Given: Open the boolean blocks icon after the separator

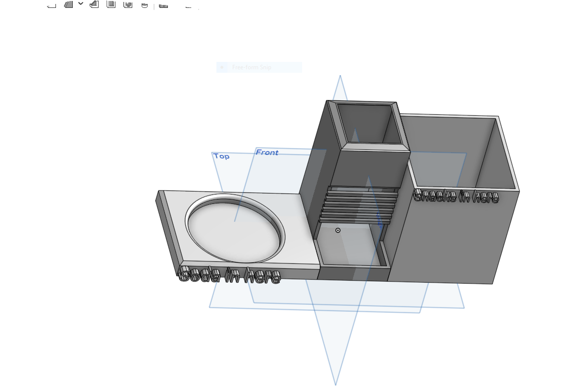Looking at the screenshot, I should coord(163,5).
